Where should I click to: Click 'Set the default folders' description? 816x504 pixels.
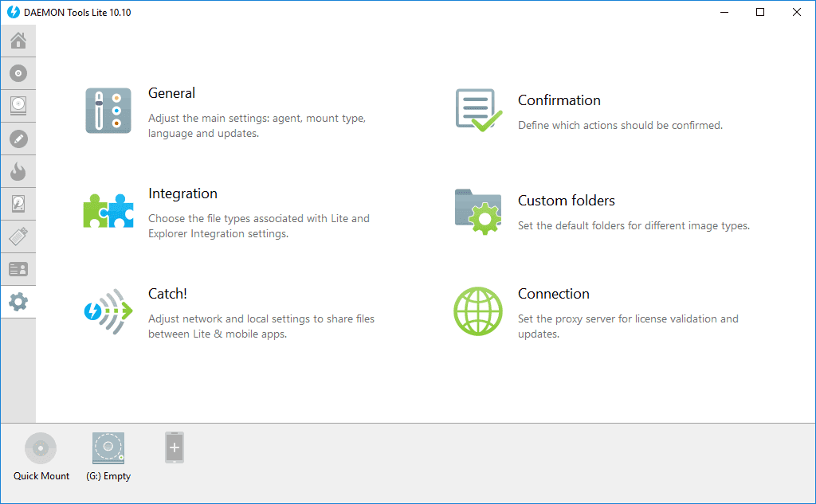tap(634, 226)
